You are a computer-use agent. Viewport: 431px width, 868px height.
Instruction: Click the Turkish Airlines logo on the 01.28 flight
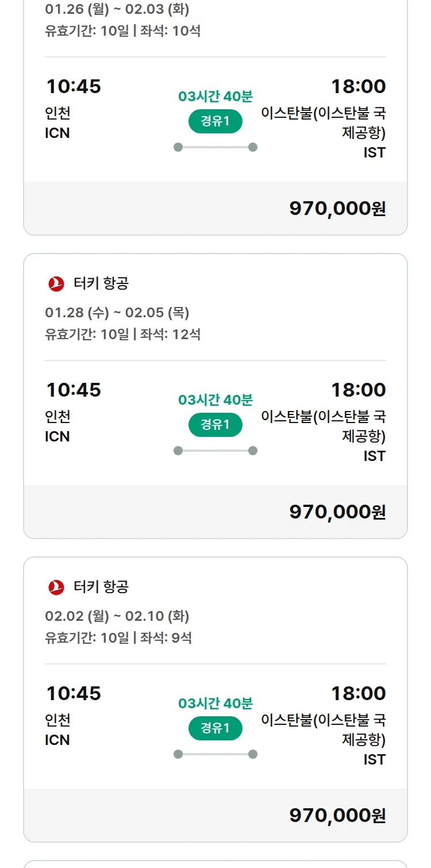pyautogui.click(x=56, y=283)
